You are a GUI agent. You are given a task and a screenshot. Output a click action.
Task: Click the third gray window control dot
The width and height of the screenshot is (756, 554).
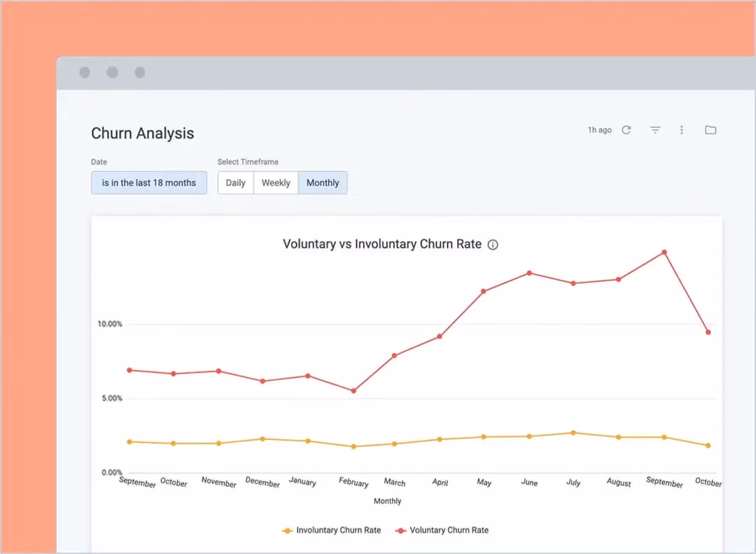pyautogui.click(x=140, y=73)
